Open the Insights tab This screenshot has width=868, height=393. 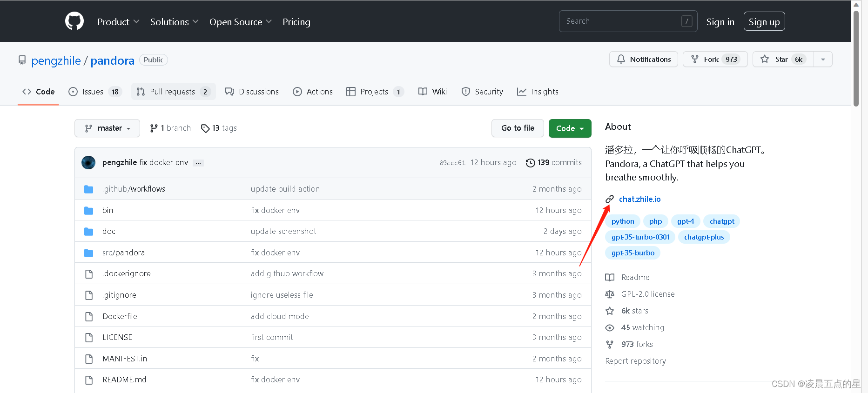pos(538,92)
